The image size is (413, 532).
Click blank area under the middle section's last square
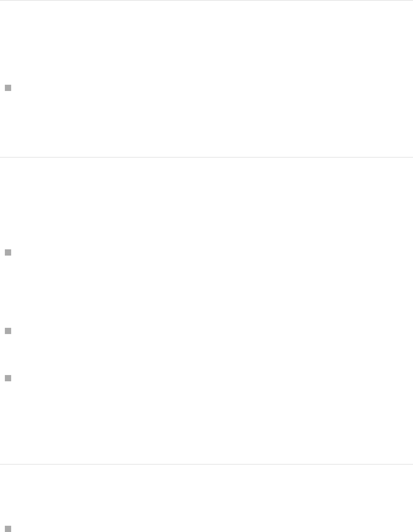(206, 423)
